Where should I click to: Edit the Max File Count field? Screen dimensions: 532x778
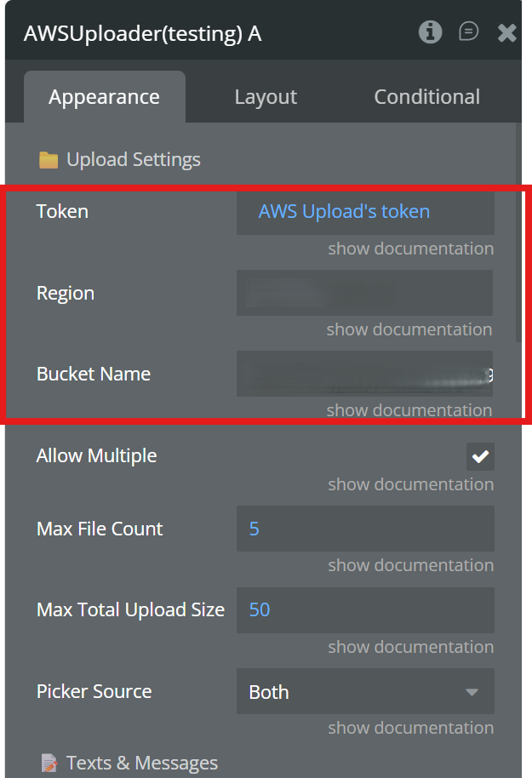(x=365, y=529)
